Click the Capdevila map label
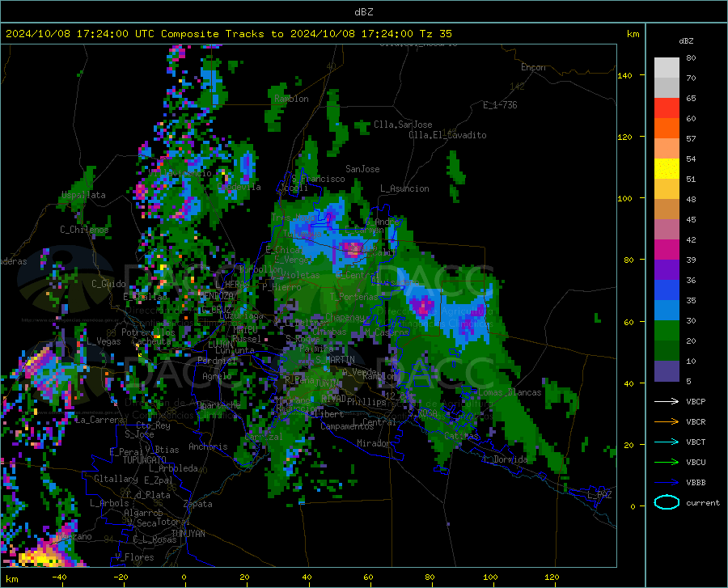Screen dimensions: 728x588 click(x=239, y=187)
